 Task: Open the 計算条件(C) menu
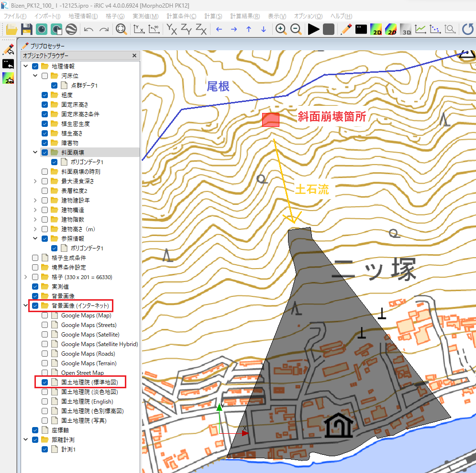click(x=181, y=16)
